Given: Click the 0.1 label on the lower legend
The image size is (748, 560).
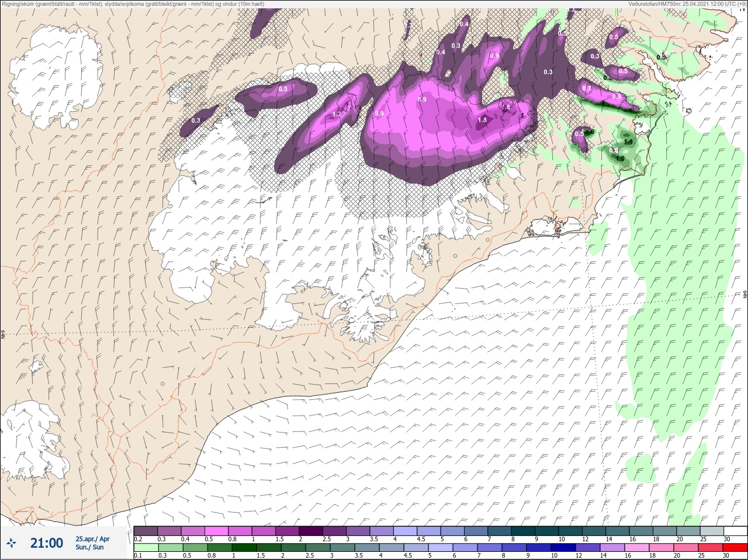Looking at the screenshot, I should click(x=137, y=556).
